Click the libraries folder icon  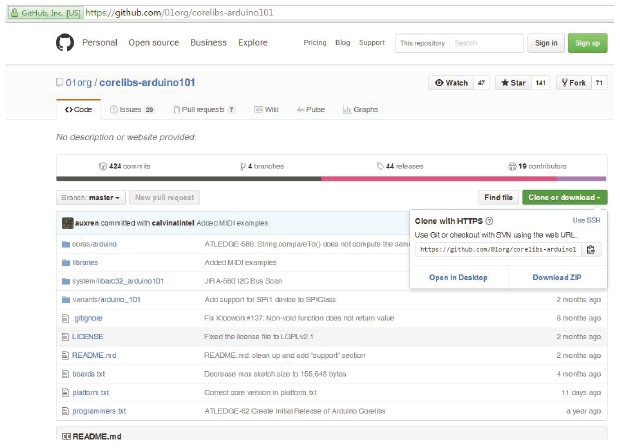click(66, 263)
